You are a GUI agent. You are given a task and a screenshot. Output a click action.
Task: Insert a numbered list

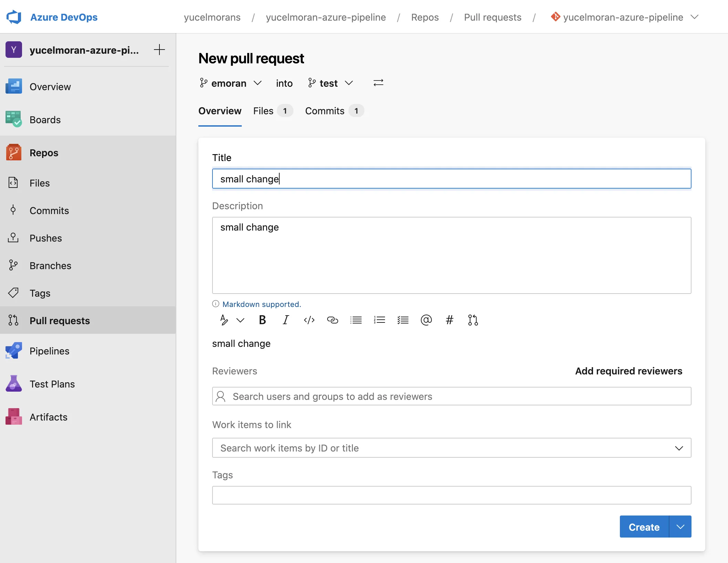click(379, 320)
